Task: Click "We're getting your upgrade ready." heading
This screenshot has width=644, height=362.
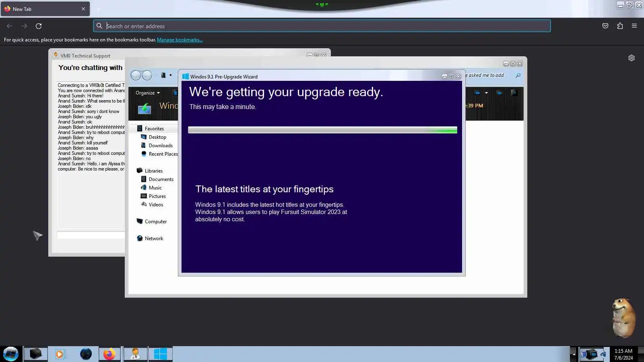Action: coord(286,92)
